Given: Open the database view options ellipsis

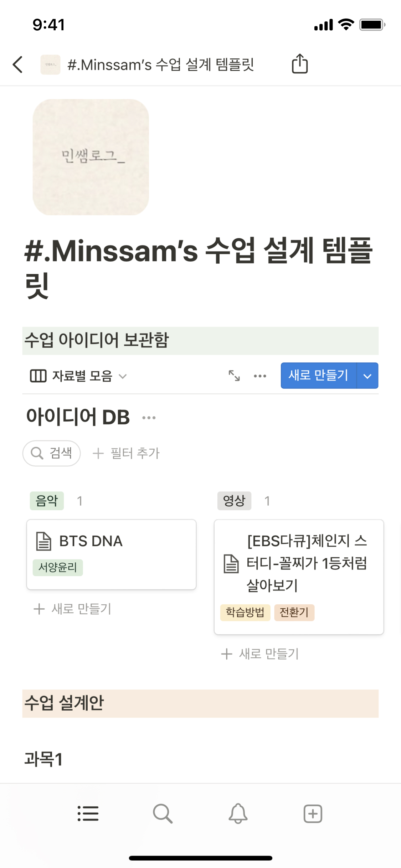Looking at the screenshot, I should (260, 376).
